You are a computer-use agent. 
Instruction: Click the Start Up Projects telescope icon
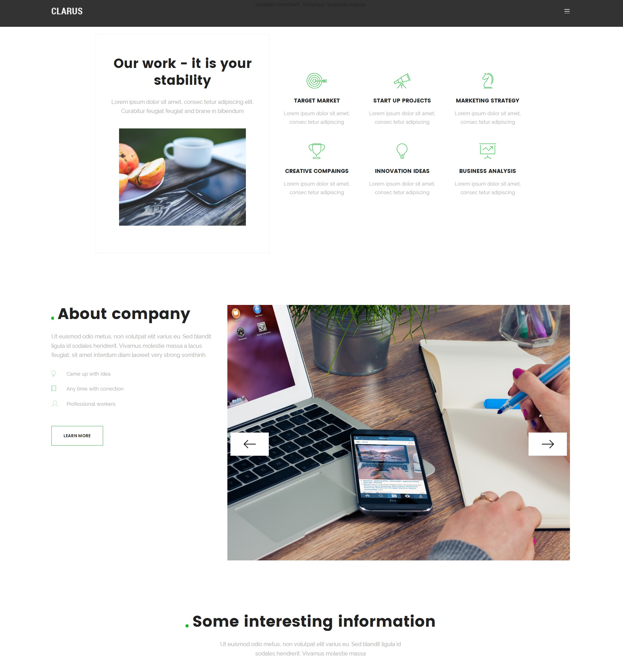pyautogui.click(x=402, y=80)
